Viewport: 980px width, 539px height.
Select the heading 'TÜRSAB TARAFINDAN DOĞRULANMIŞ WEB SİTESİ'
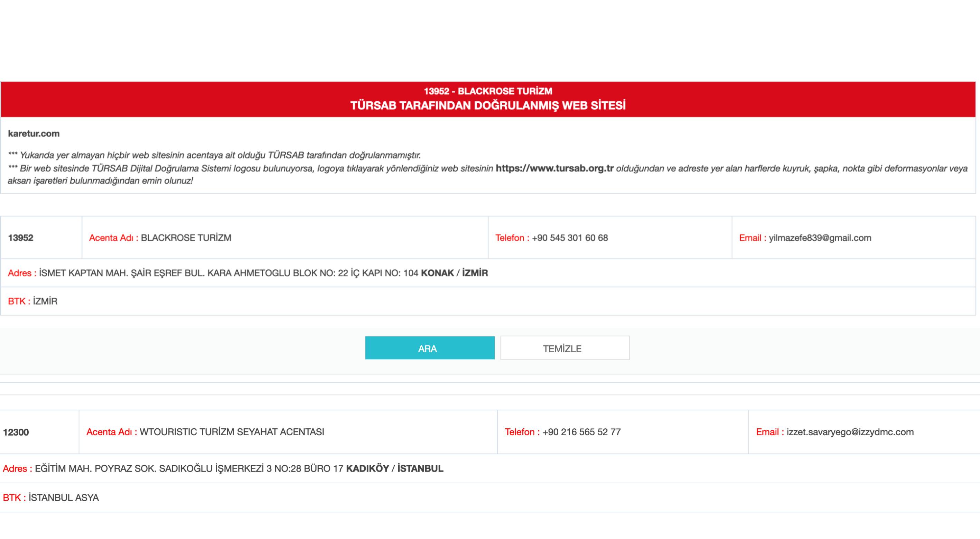(x=488, y=105)
